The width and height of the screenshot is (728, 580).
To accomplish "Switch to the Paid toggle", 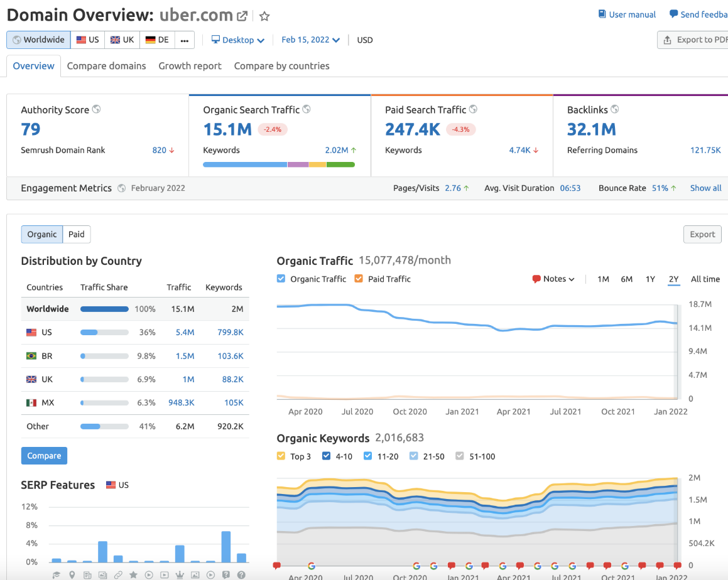I will [x=77, y=234].
